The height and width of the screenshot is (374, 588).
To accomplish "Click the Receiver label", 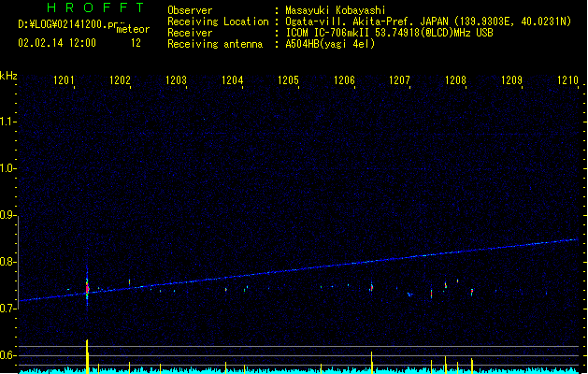I will pyautogui.click(x=190, y=33).
